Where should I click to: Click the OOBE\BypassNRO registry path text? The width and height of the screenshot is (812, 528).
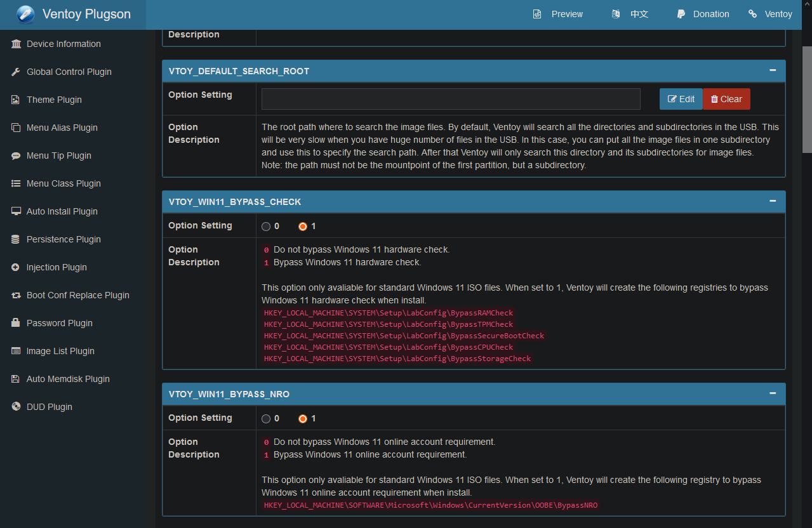click(431, 505)
